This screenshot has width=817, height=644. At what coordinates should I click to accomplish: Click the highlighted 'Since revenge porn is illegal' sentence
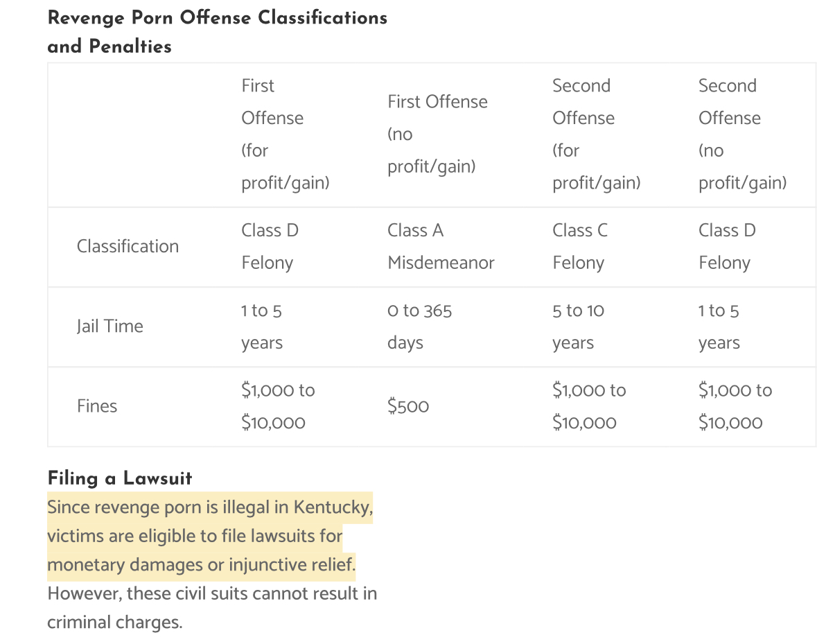[x=210, y=507]
